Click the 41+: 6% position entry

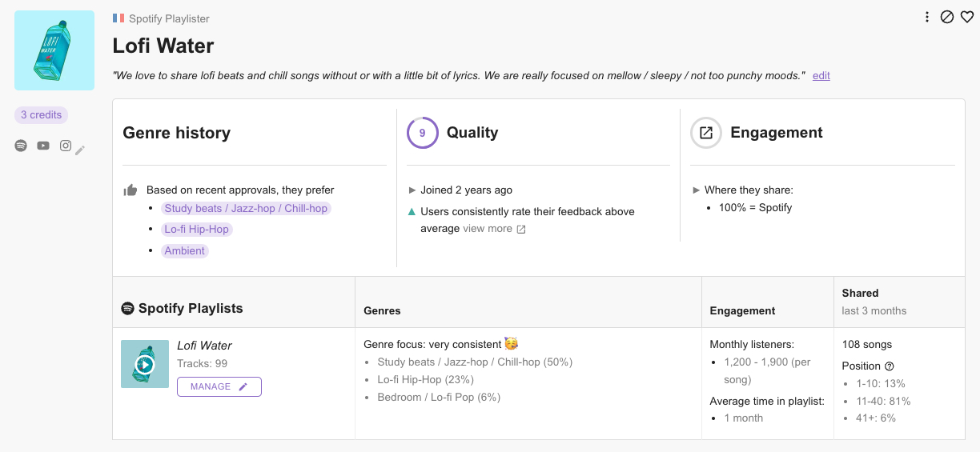[876, 418]
